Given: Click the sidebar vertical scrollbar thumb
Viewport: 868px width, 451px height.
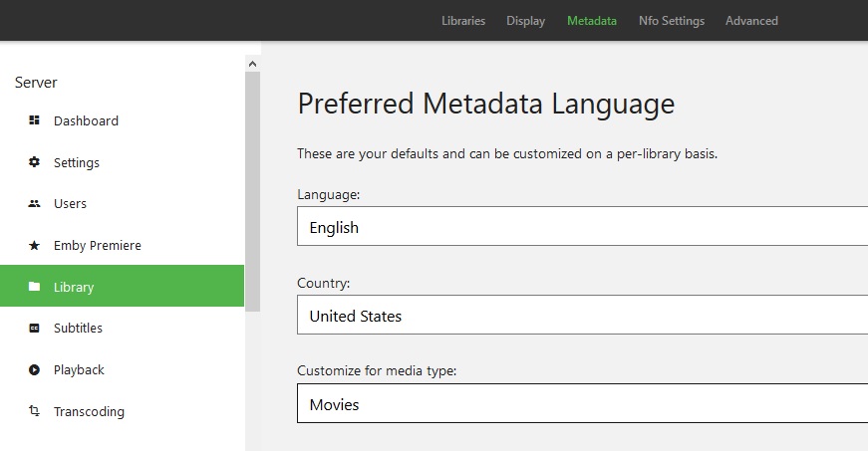Looking at the screenshot, I should coord(252,189).
